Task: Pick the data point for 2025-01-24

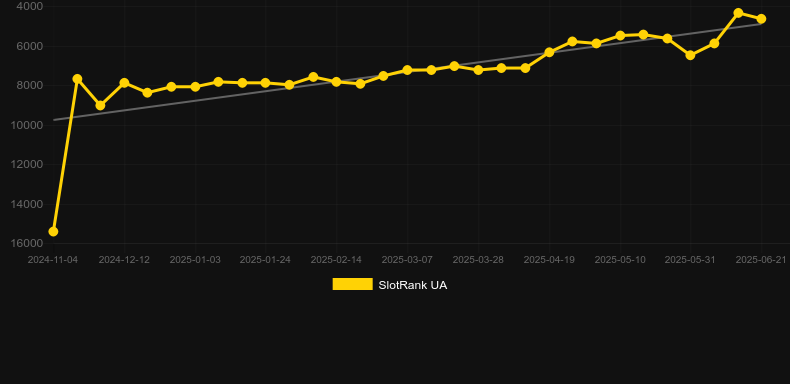Action: click(266, 83)
